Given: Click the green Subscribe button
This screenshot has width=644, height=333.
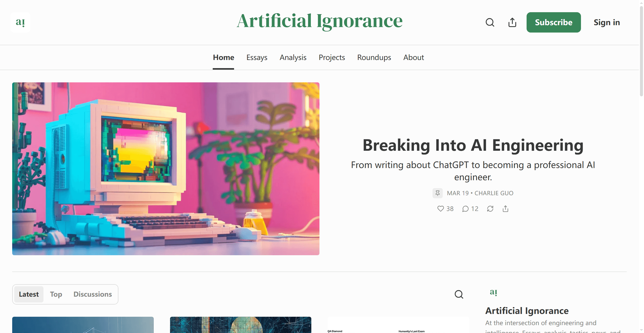Looking at the screenshot, I should [554, 22].
